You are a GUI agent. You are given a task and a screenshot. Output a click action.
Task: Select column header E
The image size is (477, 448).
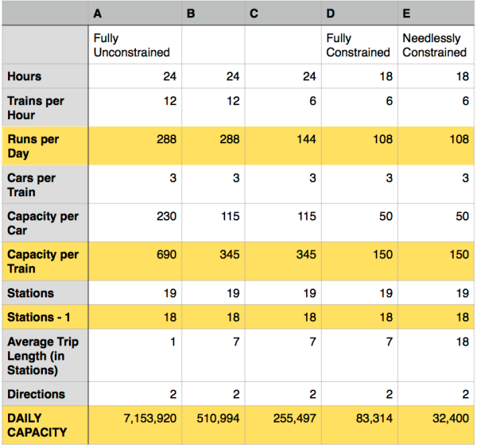[436, 14]
